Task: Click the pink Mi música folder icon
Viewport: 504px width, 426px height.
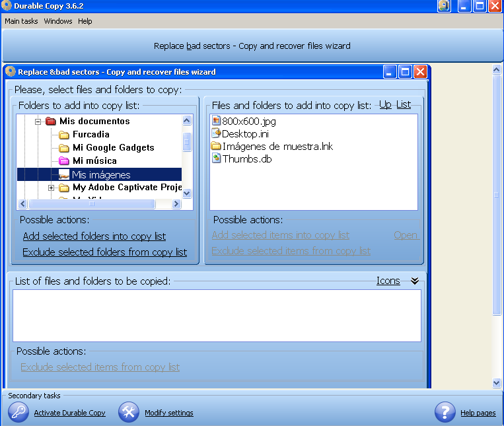Action: point(64,160)
